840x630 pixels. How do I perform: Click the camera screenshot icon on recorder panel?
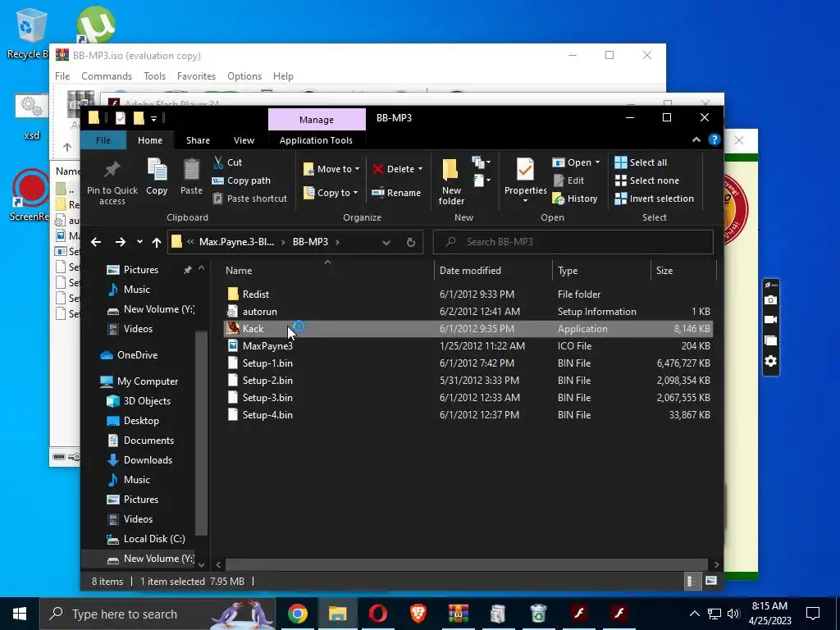[770, 300]
